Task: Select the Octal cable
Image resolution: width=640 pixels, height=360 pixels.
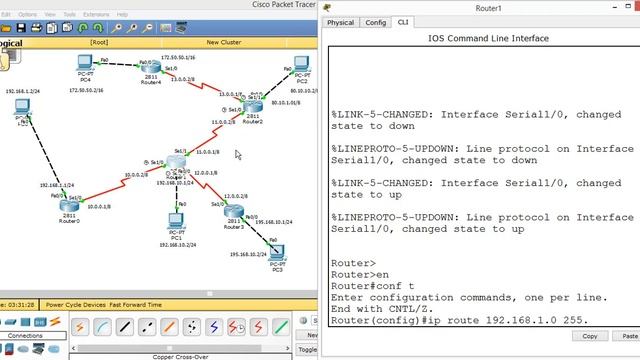Action: 281,327
